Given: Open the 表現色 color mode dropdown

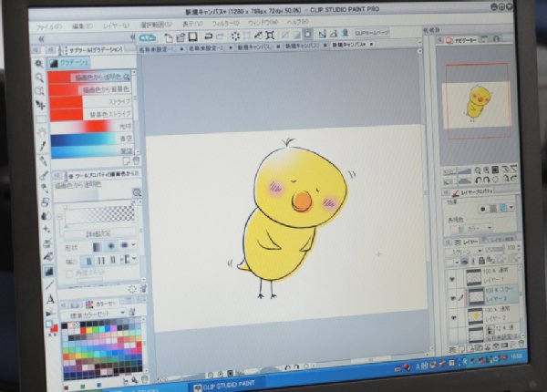Looking at the screenshot, I should pyautogui.click(x=472, y=229).
